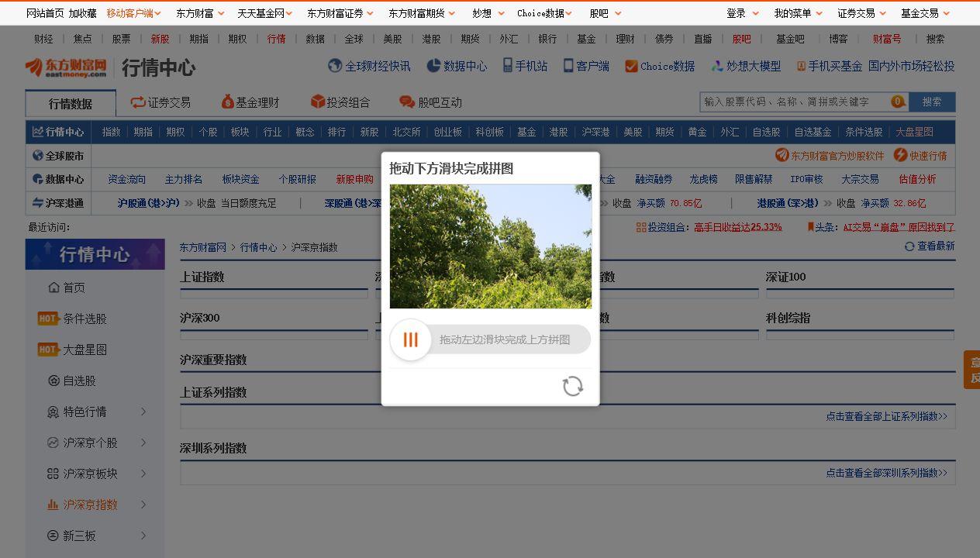The width and height of the screenshot is (980, 558).
Task: Select the 行情数据 tab
Action: (71, 103)
